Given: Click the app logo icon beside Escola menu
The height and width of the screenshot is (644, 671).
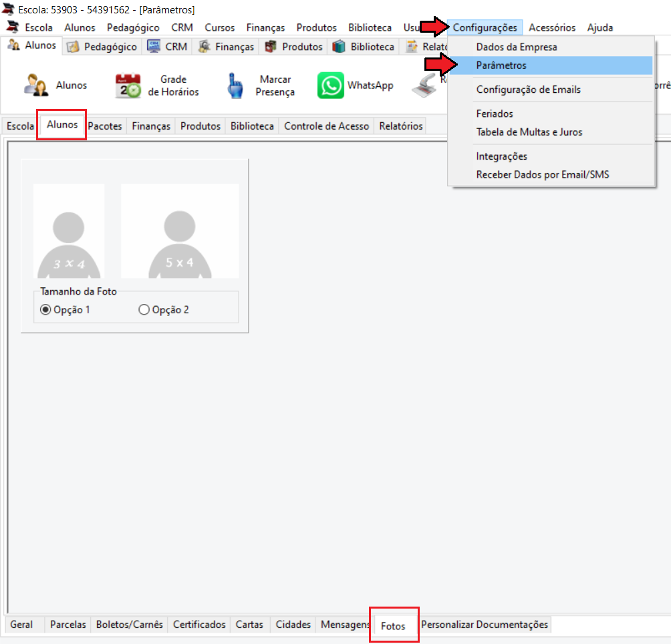Looking at the screenshot, I should (13, 27).
